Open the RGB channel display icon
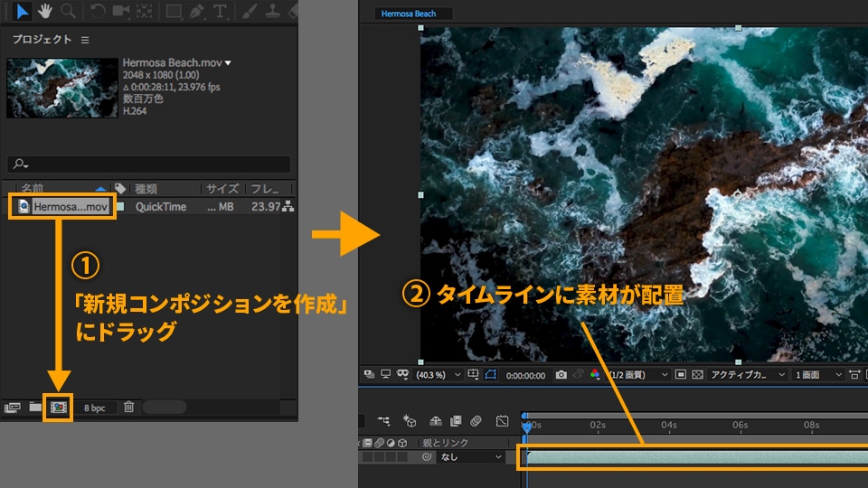 click(x=595, y=374)
